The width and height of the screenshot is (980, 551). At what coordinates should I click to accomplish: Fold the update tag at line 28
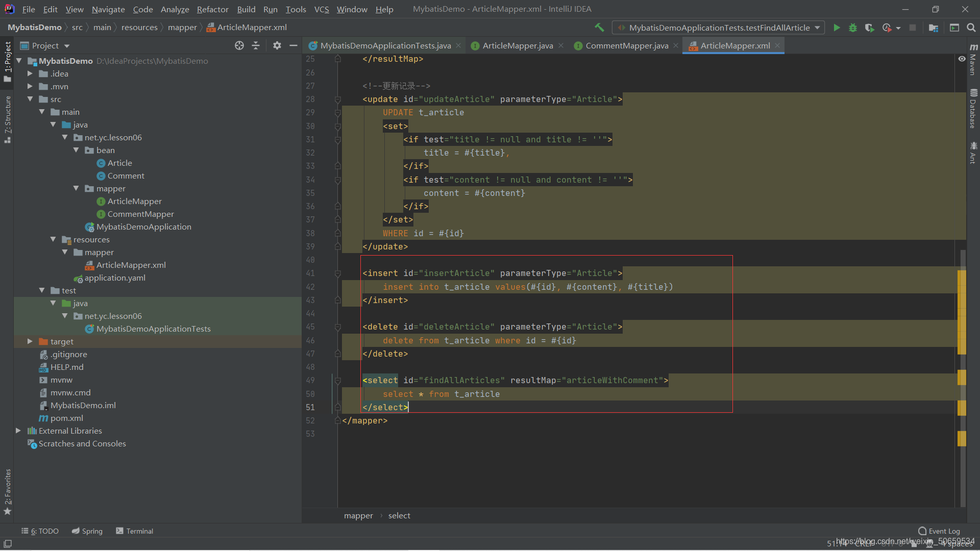337,99
